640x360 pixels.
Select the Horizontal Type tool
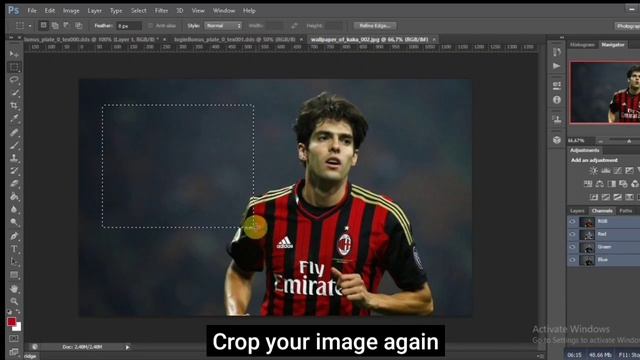[14, 249]
